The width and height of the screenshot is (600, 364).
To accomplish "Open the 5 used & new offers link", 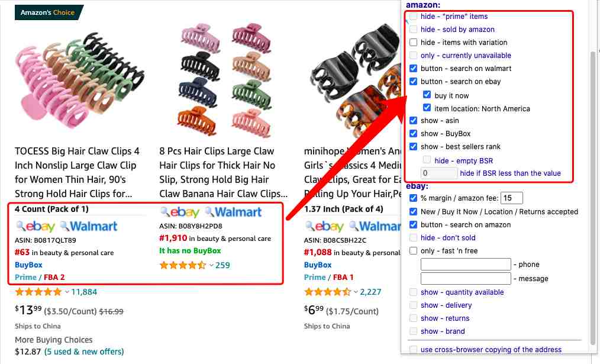I will [x=84, y=352].
